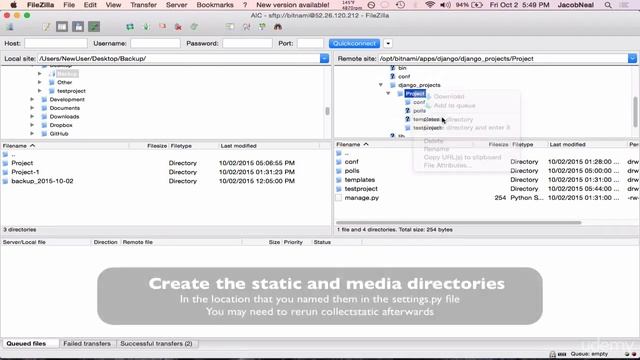Expand the Dropbox folder in local tree
This screenshot has height=360, width=640.
pyautogui.click(x=32, y=125)
